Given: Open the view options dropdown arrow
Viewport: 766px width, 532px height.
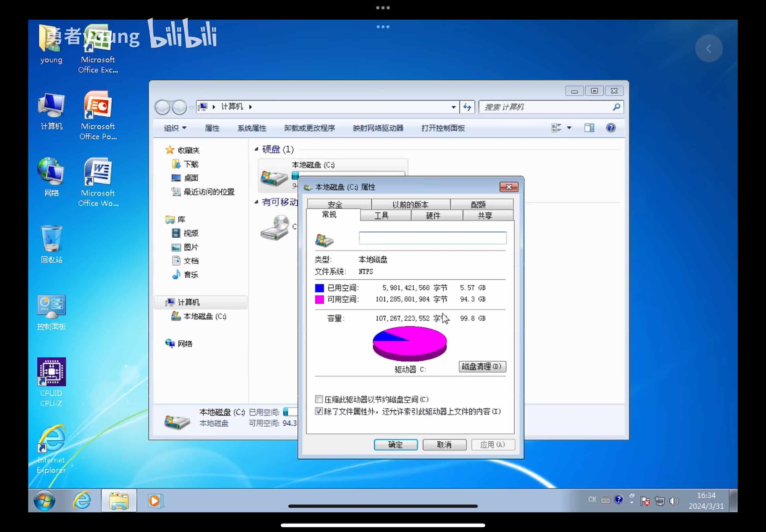Looking at the screenshot, I should (569, 128).
